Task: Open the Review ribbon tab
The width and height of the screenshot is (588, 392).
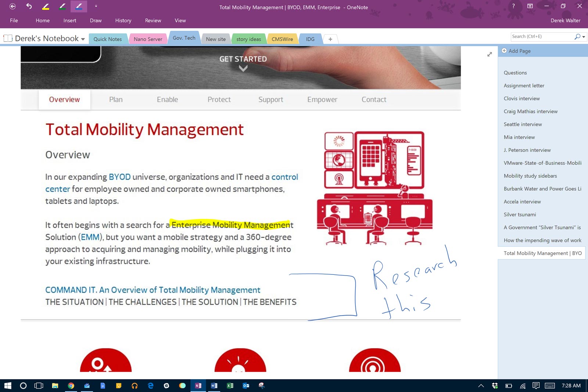Action: [153, 21]
